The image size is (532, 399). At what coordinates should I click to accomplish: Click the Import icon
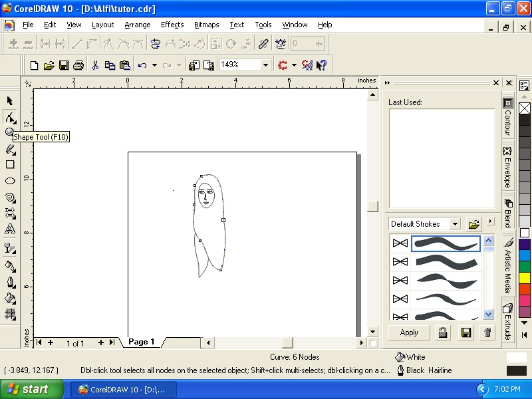pyautogui.click(x=194, y=65)
